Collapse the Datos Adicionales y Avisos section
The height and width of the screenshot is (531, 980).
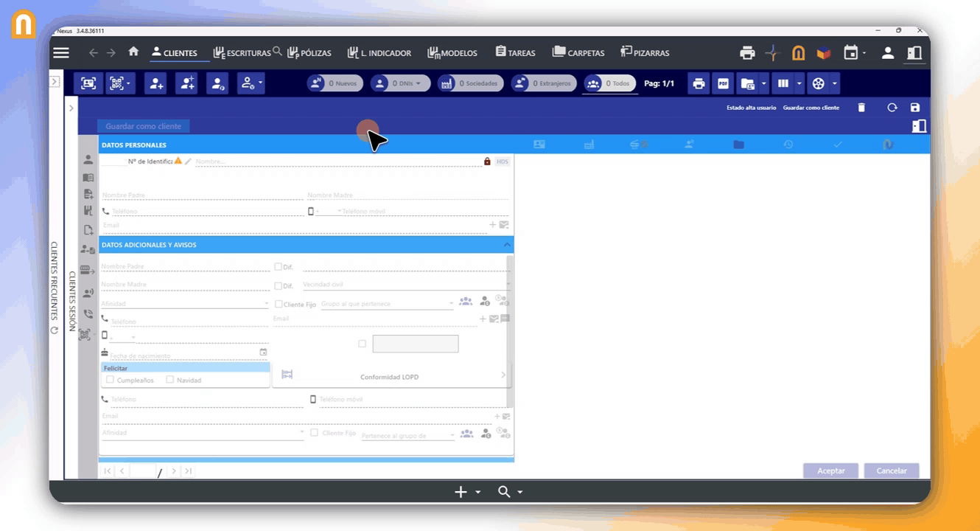tap(506, 245)
